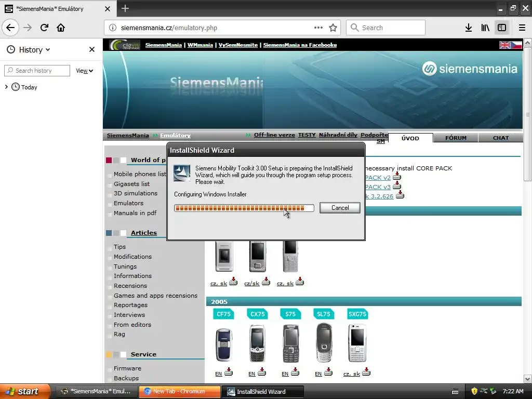532x399 pixels.
Task: Click the Search history field
Action: tap(37, 71)
